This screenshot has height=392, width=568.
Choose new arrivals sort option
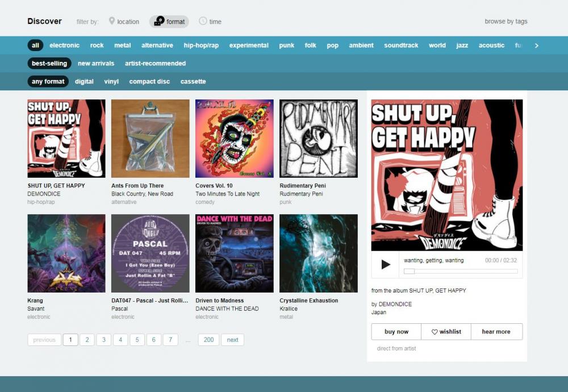[96, 64]
